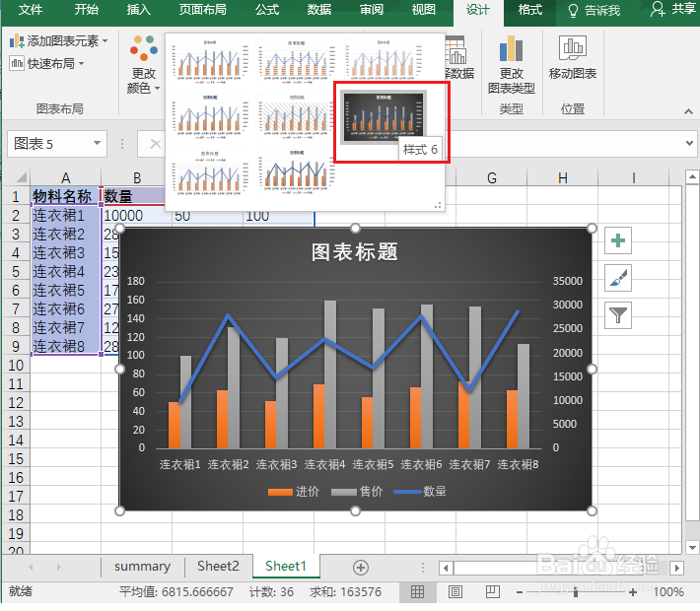Click the 移动图表 icon
Image resolution: width=700 pixels, height=611 pixels.
pos(573,58)
